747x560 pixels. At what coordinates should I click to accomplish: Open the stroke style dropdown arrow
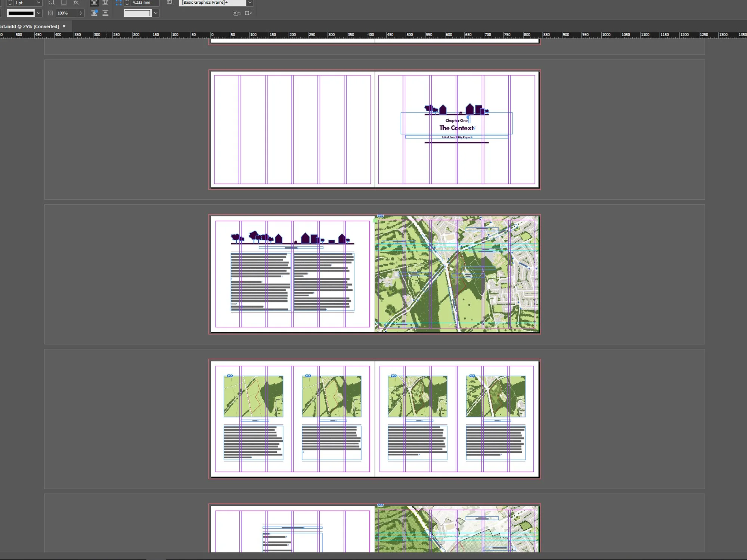pos(38,13)
